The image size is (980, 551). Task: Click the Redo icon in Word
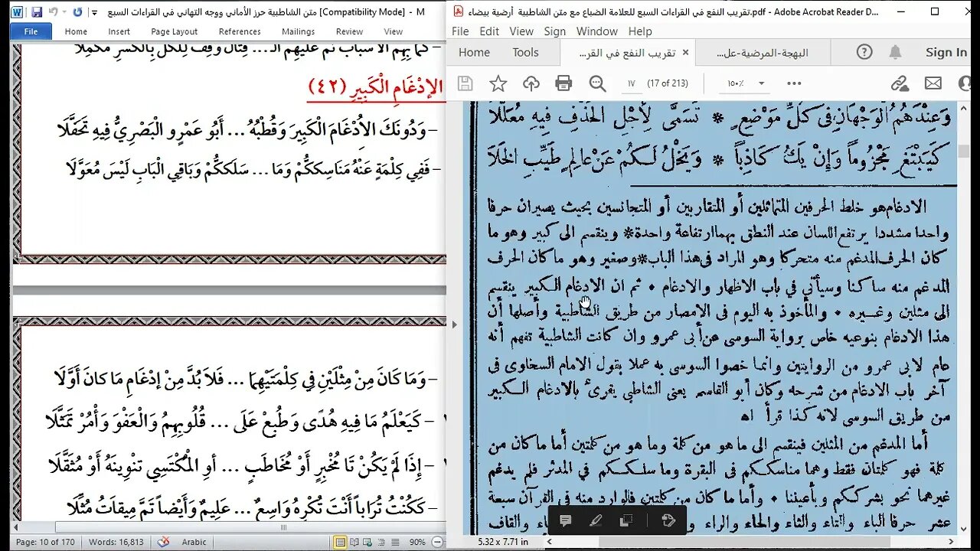point(77,12)
